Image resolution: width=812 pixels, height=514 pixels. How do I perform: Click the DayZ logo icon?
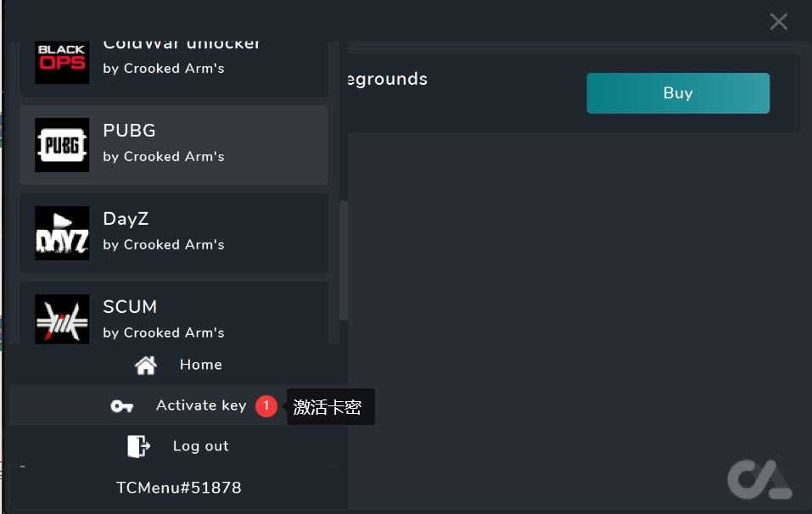tap(62, 233)
